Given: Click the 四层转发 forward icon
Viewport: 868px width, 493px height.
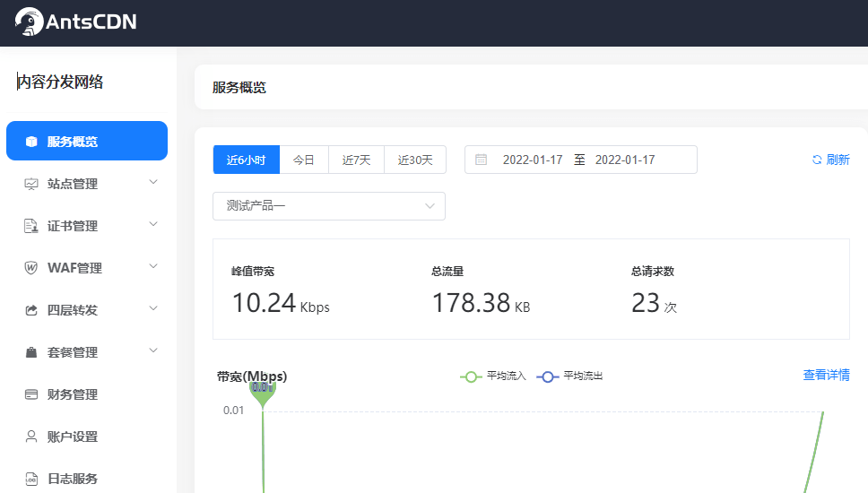Looking at the screenshot, I should 31,310.
